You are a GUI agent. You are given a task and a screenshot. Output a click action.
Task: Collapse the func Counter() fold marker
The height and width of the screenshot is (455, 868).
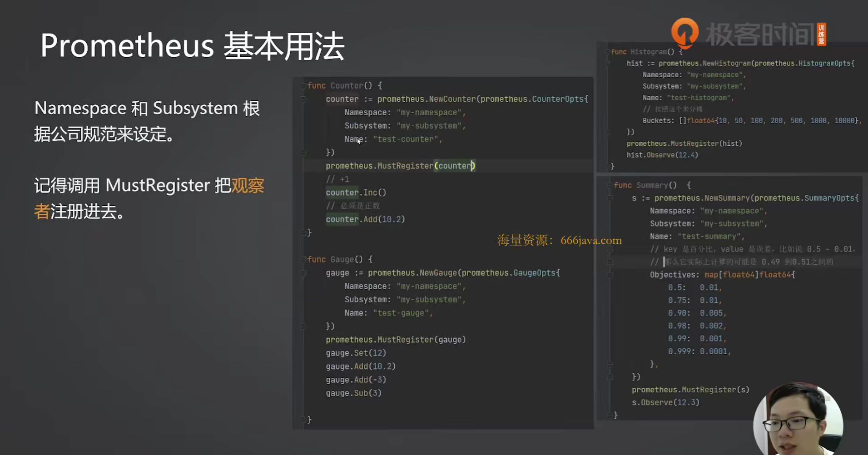(303, 86)
